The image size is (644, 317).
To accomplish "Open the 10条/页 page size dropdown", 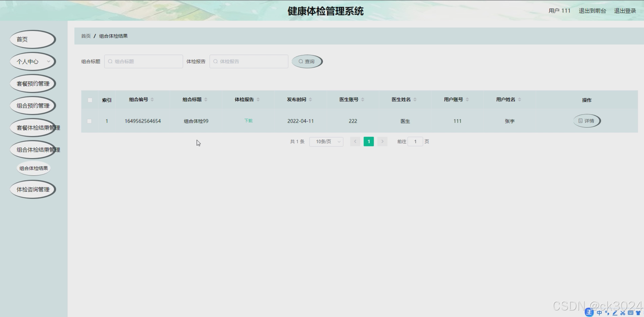I will [326, 142].
